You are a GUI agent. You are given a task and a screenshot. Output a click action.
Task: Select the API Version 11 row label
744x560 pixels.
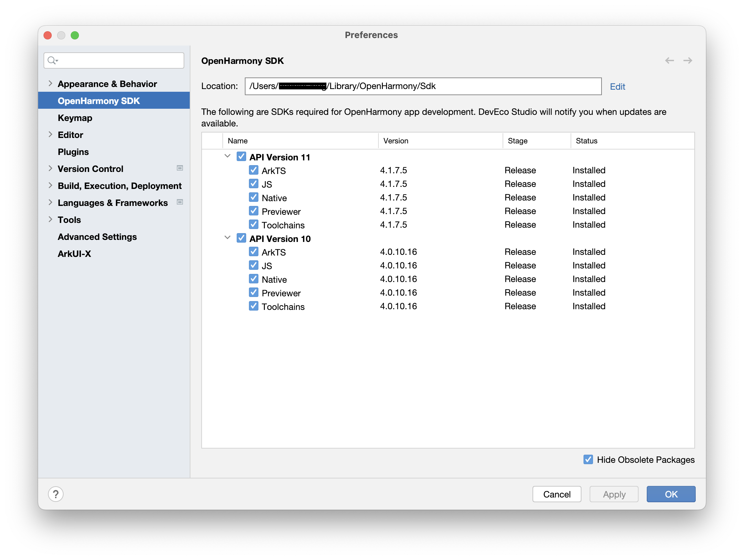pyautogui.click(x=280, y=157)
